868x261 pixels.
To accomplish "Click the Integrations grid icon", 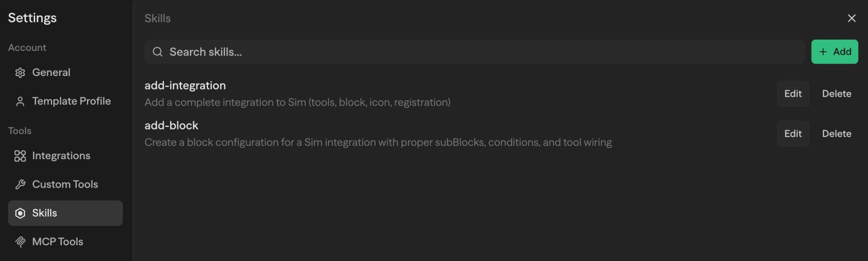I will pyautogui.click(x=20, y=156).
